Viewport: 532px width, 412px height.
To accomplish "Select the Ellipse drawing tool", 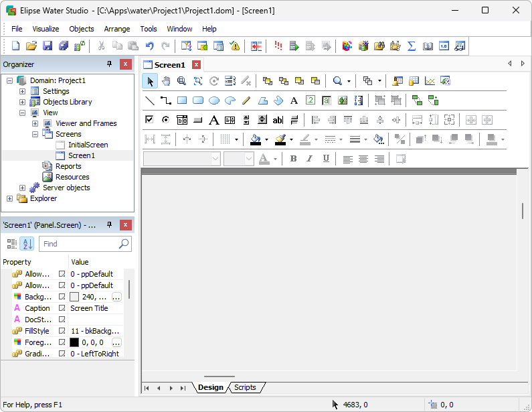I will [x=214, y=100].
